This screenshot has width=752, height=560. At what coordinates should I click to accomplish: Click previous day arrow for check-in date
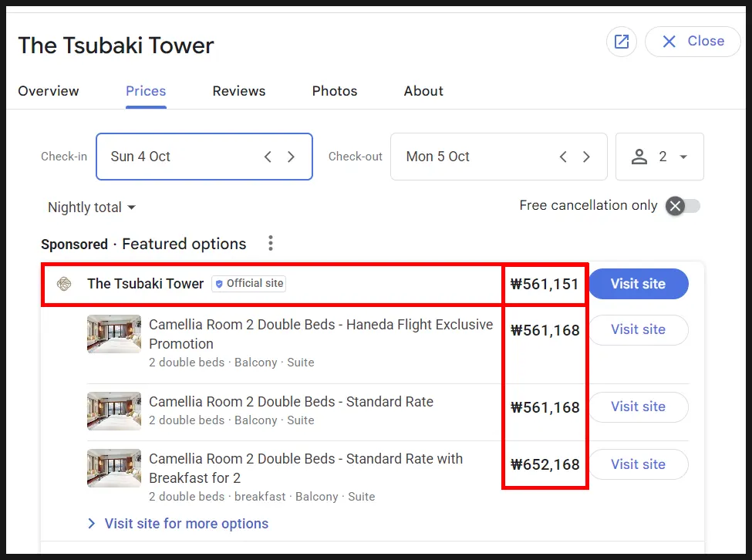point(268,157)
